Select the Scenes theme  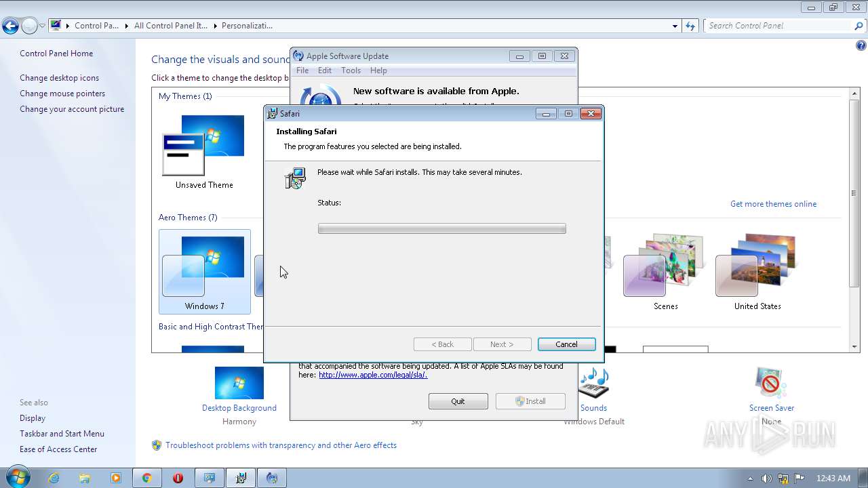[x=665, y=272]
